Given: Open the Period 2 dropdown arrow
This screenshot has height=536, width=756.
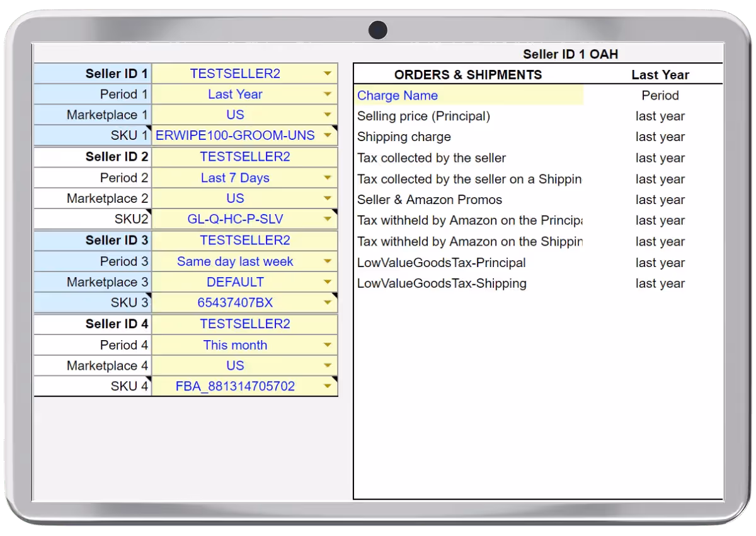Looking at the screenshot, I should pyautogui.click(x=327, y=178).
